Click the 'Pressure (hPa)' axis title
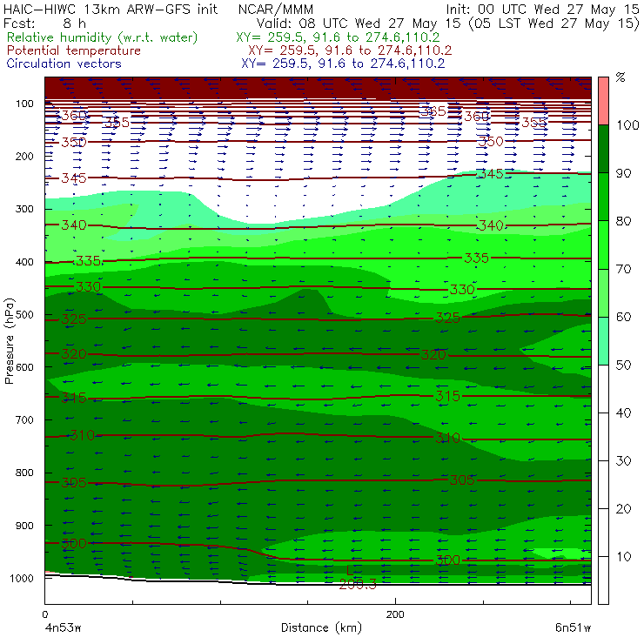 tap(9, 341)
